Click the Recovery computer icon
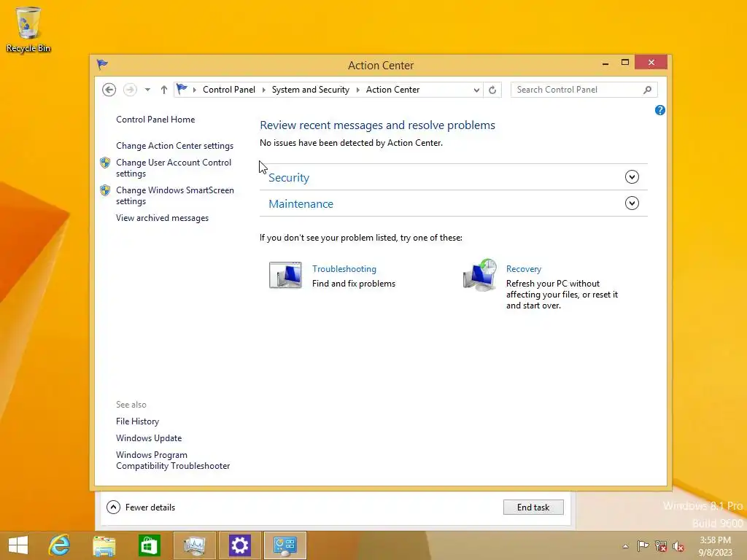The height and width of the screenshot is (560, 747). click(x=480, y=275)
